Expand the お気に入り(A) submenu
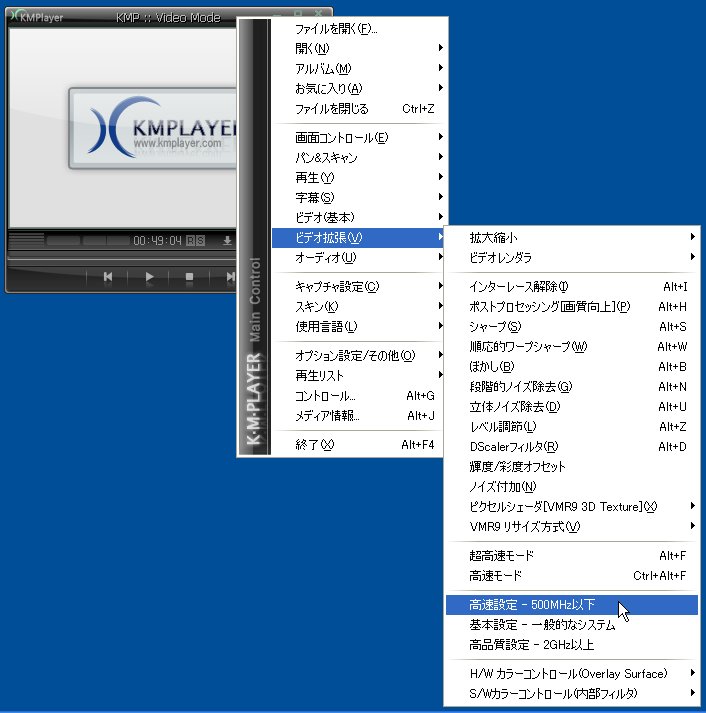706x713 pixels. 360,88
